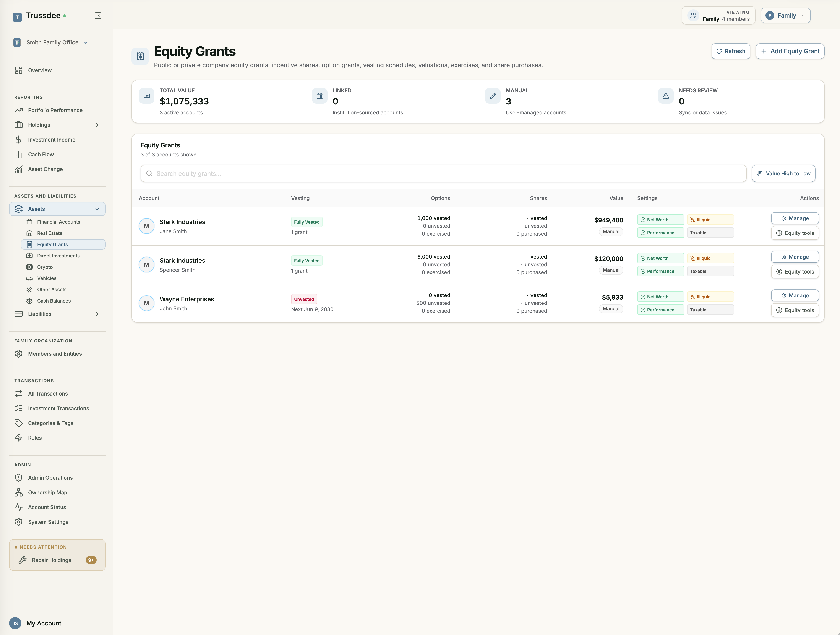This screenshot has height=635, width=840.
Task: Manage Jane Smith's Stark Industries grant
Action: 795,218
